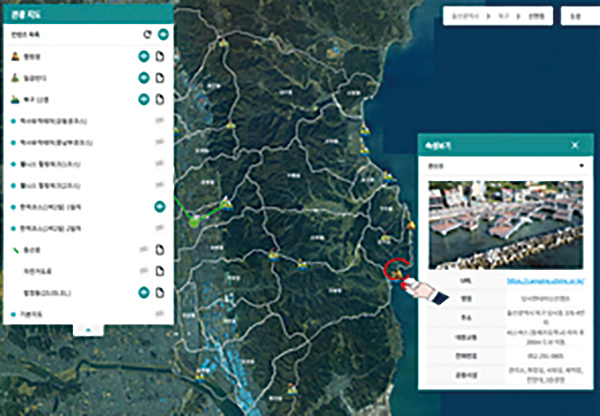Click the marker joined to the green line
Screen dimensions: 600x416
(x=227, y=203)
